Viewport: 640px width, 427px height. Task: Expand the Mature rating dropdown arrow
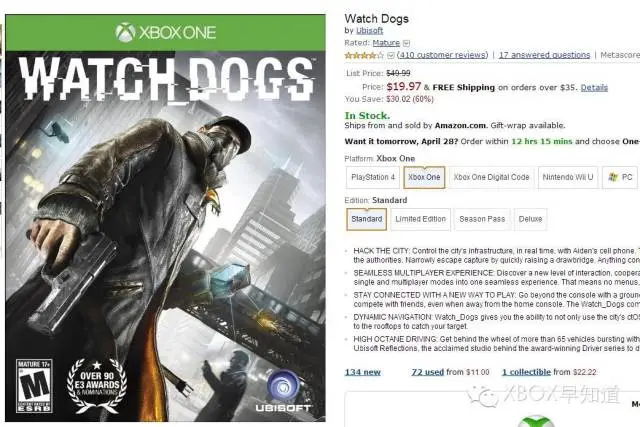(x=406, y=43)
